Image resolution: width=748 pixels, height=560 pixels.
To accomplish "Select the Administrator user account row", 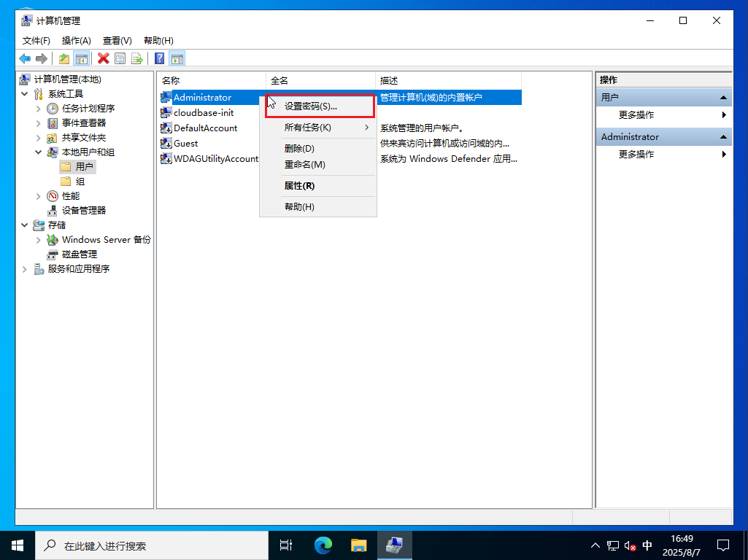I will [341, 97].
